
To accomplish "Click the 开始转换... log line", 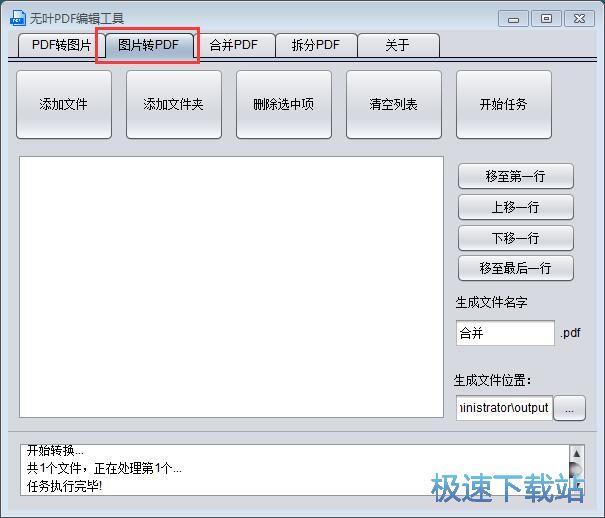I will [x=55, y=451].
